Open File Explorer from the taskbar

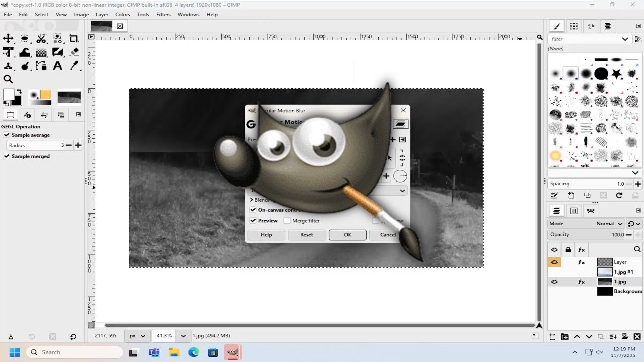click(x=174, y=352)
